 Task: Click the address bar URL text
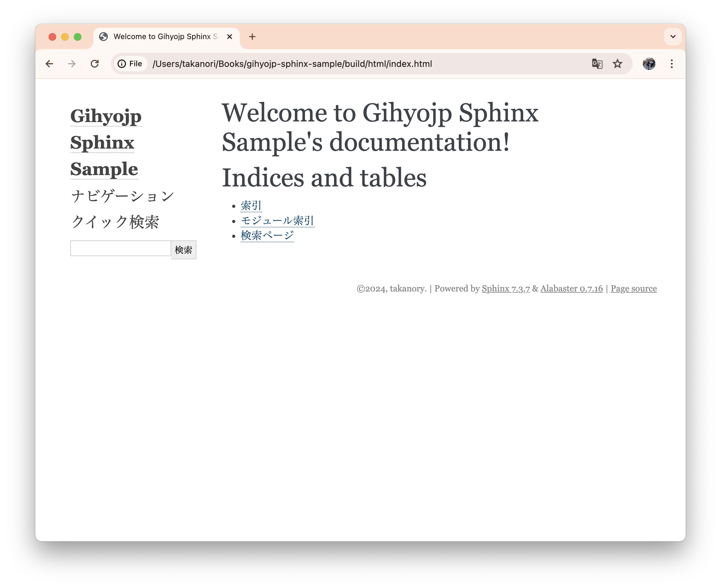292,64
